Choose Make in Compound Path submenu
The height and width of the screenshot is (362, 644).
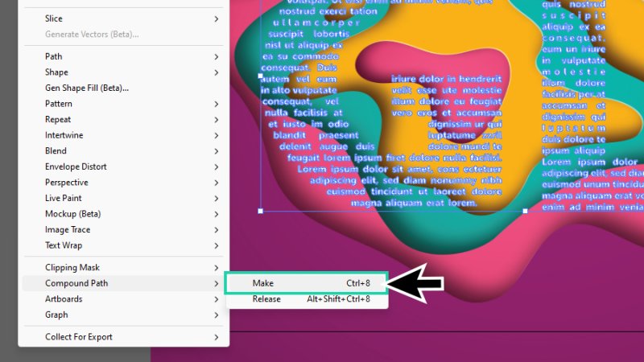point(307,283)
